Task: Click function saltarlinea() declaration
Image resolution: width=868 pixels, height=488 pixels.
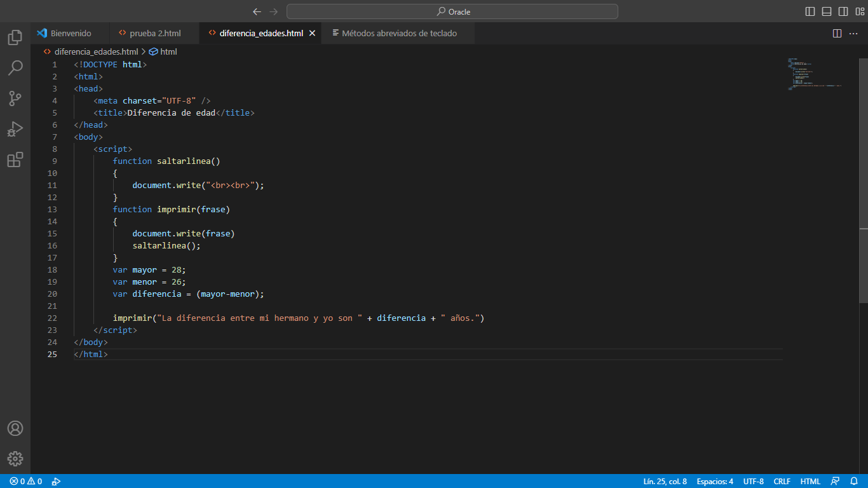Action: click(x=166, y=161)
